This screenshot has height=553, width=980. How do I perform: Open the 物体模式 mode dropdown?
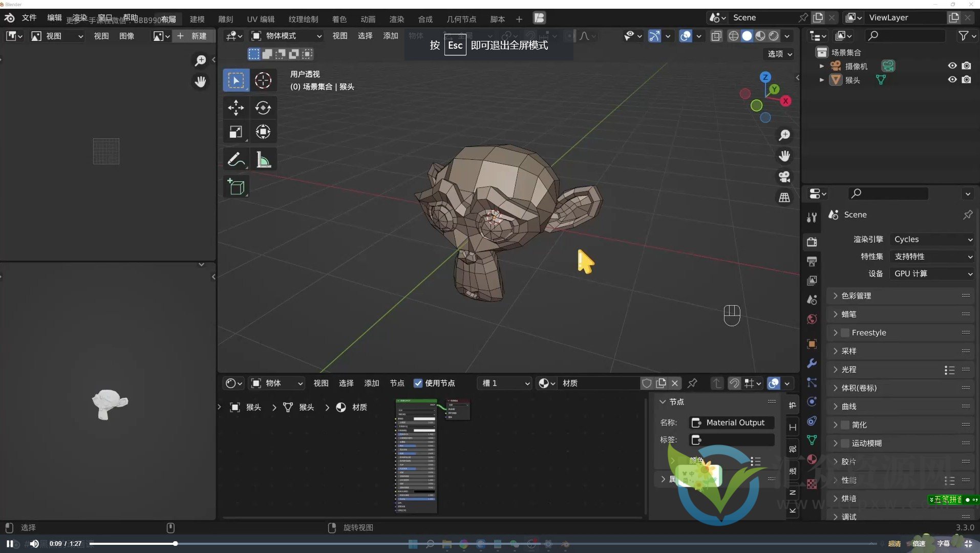(287, 36)
